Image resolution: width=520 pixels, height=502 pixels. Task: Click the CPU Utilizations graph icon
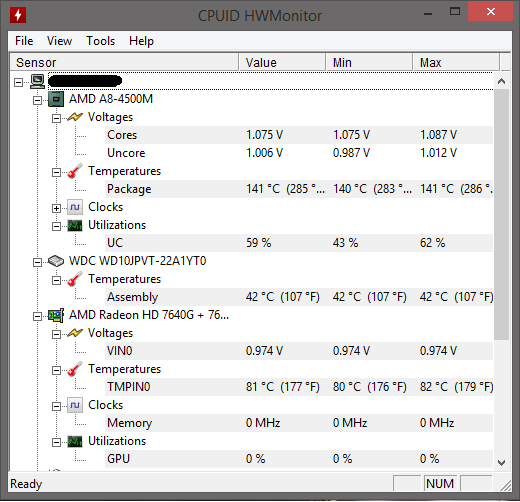75,226
